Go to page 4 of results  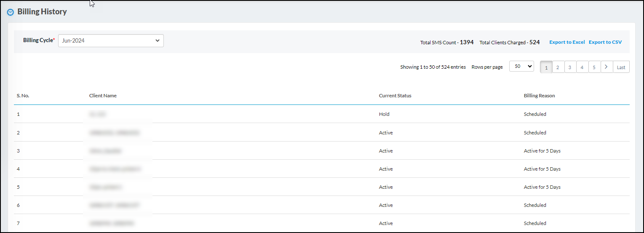[582, 67]
